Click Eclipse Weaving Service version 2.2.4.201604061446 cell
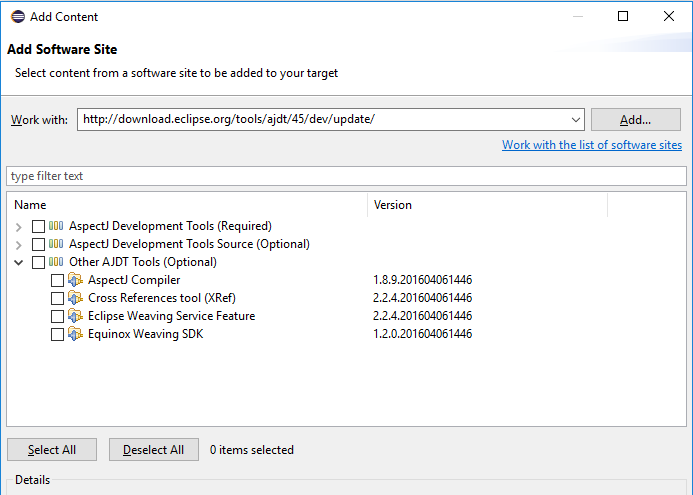 pyautogui.click(x=423, y=316)
